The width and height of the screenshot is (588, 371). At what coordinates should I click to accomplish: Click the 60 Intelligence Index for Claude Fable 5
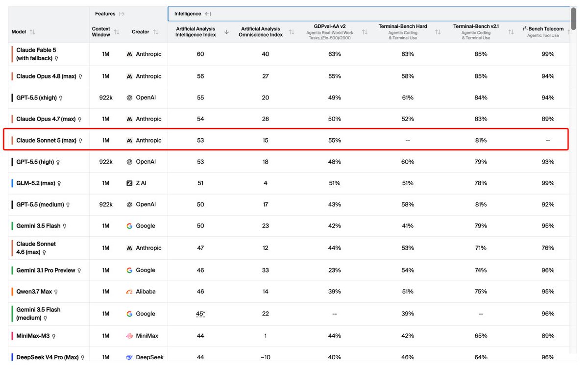(x=200, y=54)
